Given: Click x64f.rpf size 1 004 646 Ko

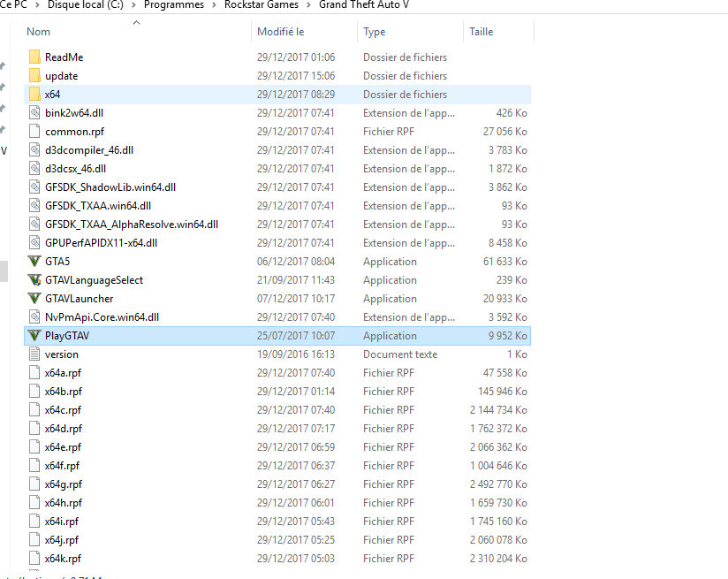Looking at the screenshot, I should (498, 466).
